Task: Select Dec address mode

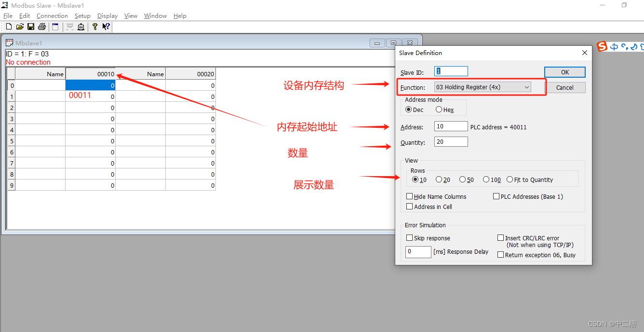Action: tap(415, 110)
